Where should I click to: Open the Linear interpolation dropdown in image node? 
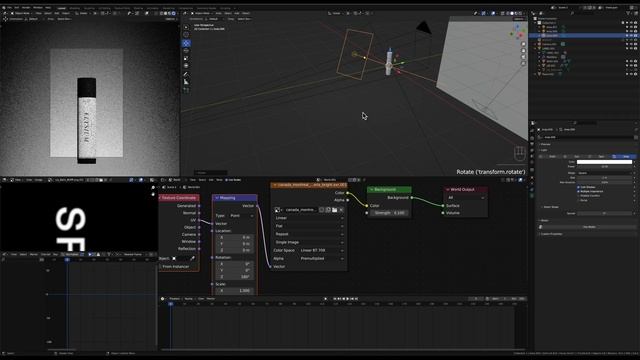coord(309,218)
